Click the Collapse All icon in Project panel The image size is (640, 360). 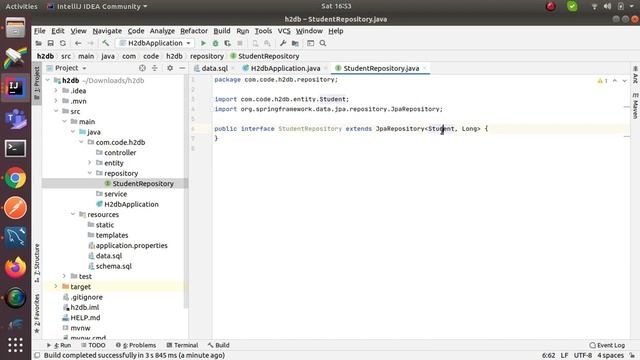coord(155,68)
